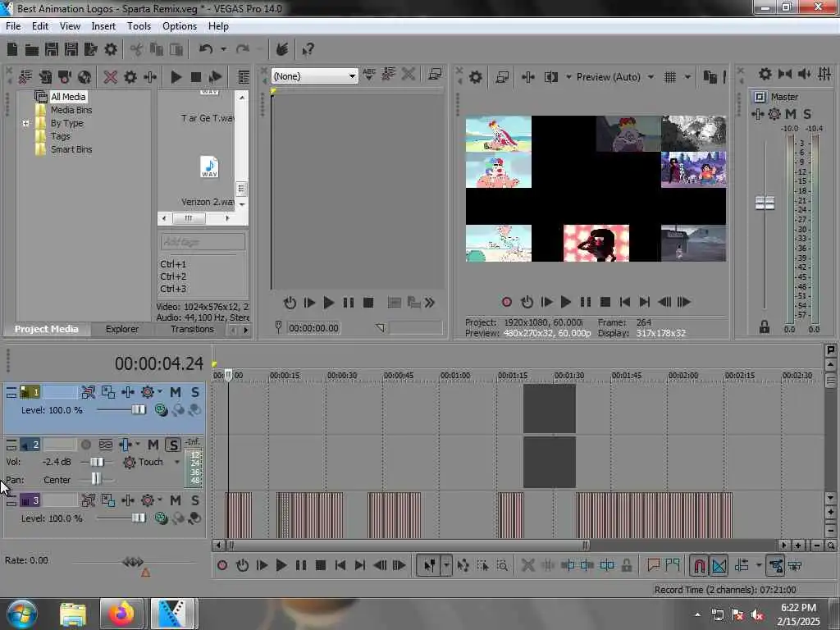The width and height of the screenshot is (840, 630).
Task: Play the timeline from the transport bar
Action: coord(281,565)
